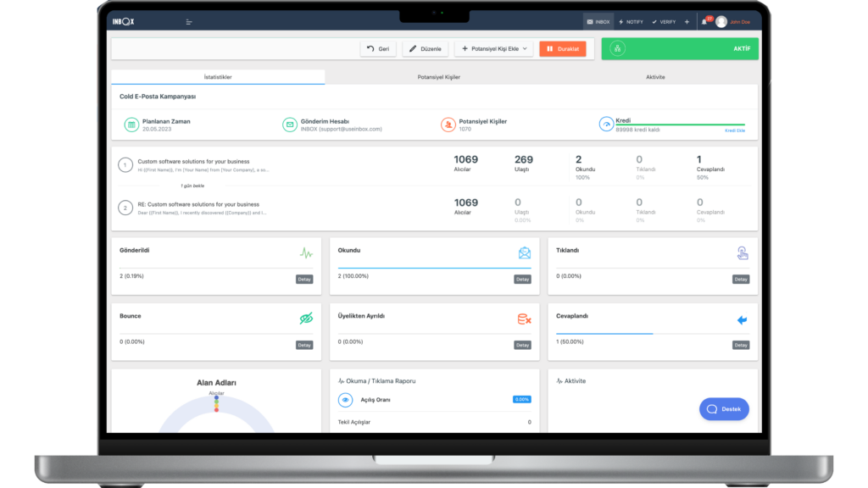Viewport: 868px width, 488px height.
Task: Click the Tıklandı pointer hand icon
Action: coord(742,252)
